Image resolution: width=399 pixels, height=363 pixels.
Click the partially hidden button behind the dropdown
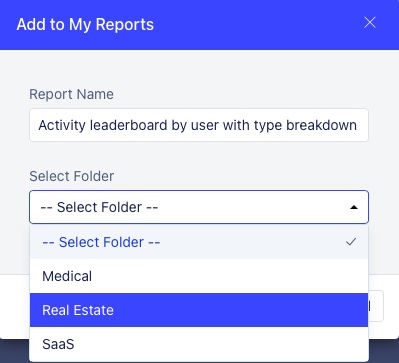[x=376, y=306]
